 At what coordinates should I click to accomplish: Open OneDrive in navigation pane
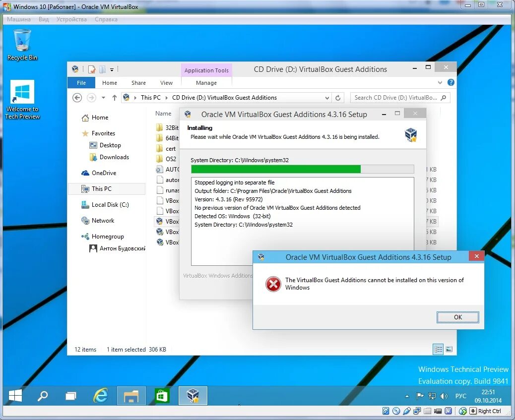click(99, 173)
